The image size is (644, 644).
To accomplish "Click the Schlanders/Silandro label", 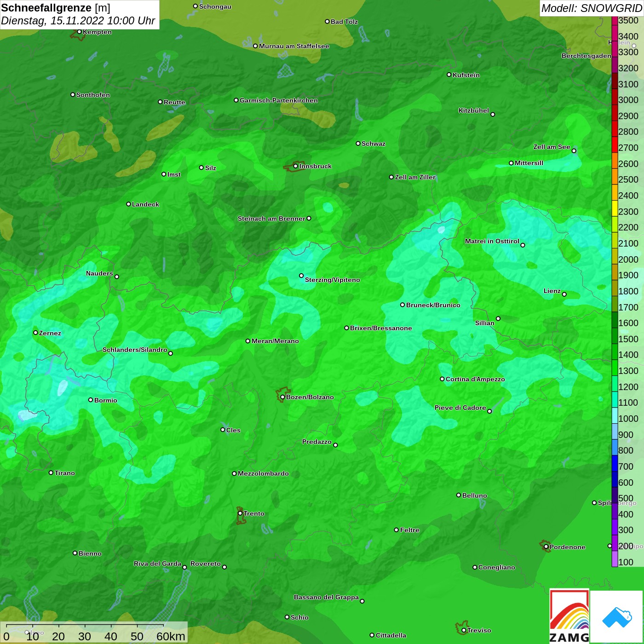I will pyautogui.click(x=135, y=350).
